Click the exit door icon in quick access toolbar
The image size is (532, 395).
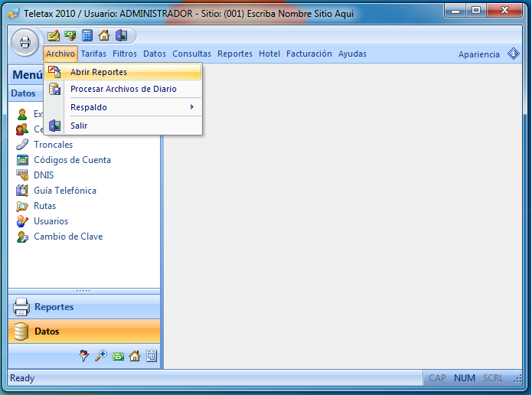(x=121, y=35)
